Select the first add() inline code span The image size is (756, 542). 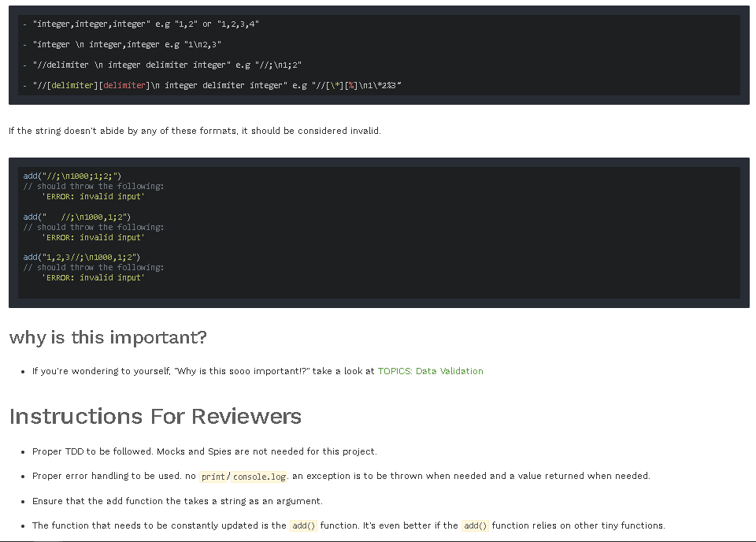click(x=304, y=525)
